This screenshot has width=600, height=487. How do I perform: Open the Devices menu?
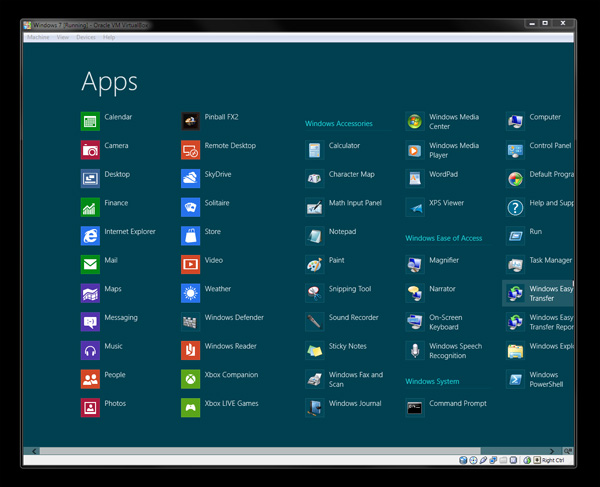86,37
